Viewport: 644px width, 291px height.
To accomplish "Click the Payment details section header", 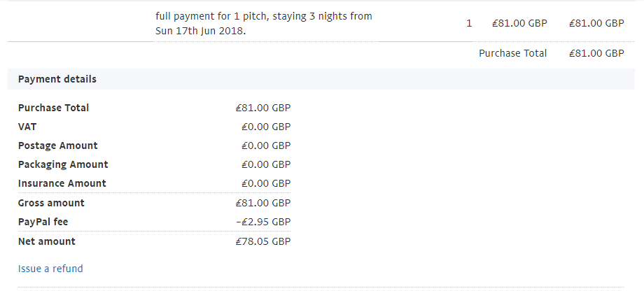I will click(57, 79).
